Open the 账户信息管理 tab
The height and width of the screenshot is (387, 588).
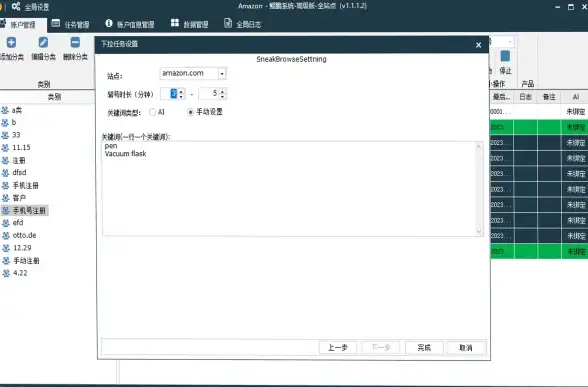(x=130, y=24)
